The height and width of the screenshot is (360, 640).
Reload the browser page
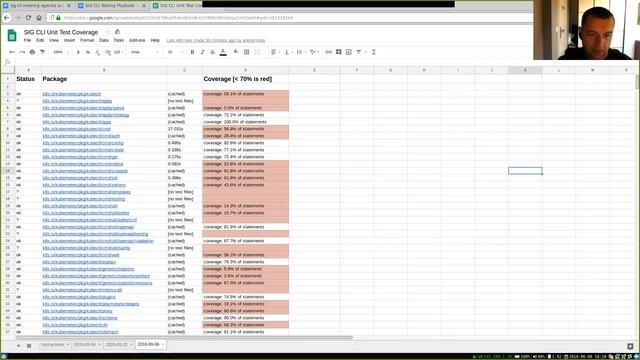pos(28,18)
